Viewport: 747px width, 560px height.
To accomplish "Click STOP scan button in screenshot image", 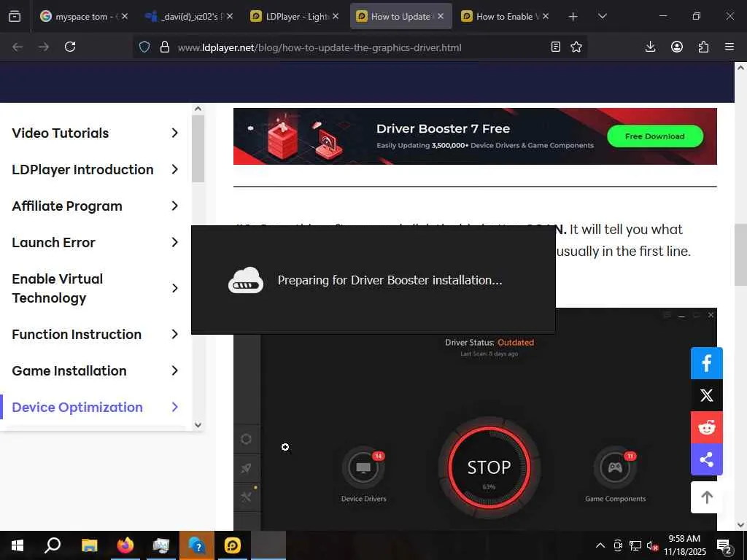I will click(489, 467).
